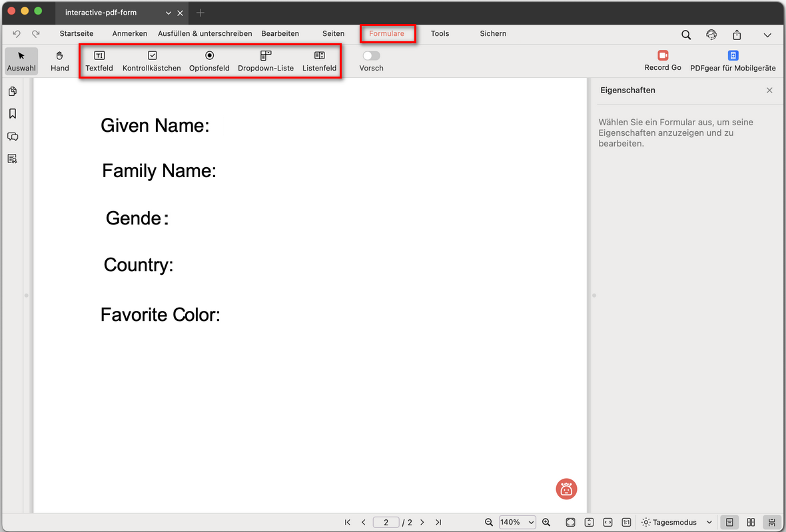Select the Textfeld form tool
The width and height of the screenshot is (786, 532).
(x=99, y=61)
